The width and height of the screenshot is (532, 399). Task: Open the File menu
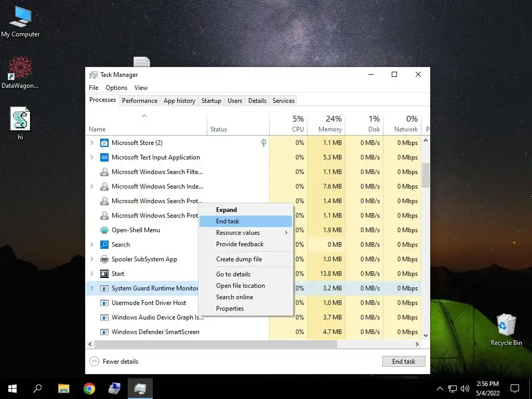click(x=94, y=88)
